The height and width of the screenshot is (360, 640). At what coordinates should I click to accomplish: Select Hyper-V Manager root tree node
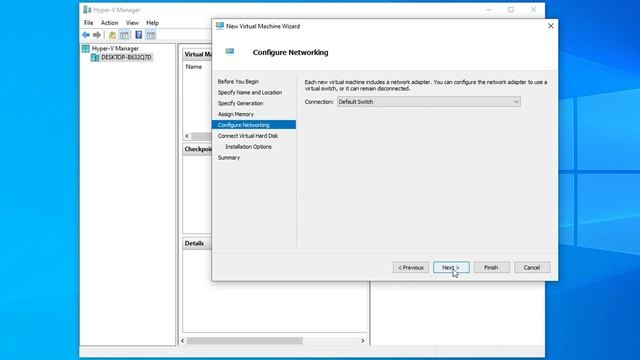click(115, 49)
